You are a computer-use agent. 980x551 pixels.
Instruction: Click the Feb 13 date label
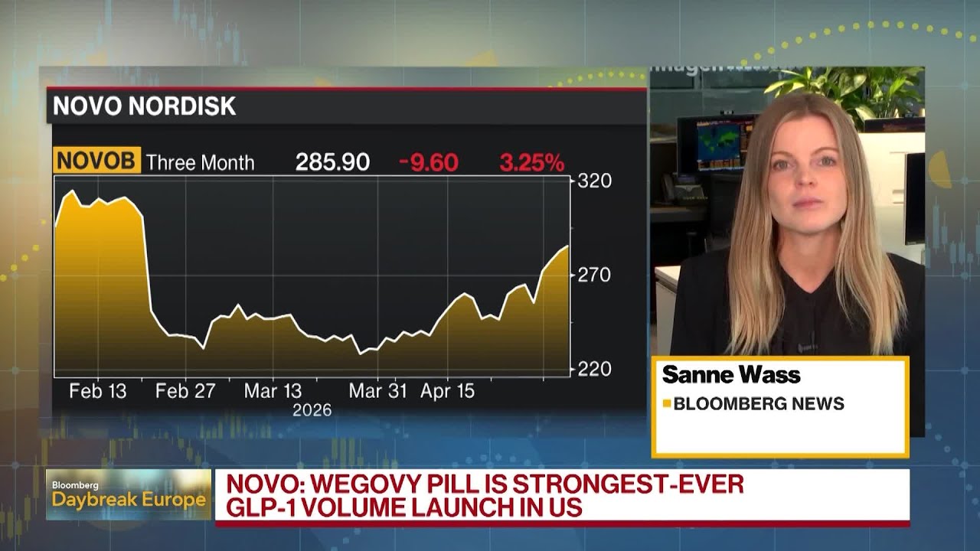coord(98,391)
